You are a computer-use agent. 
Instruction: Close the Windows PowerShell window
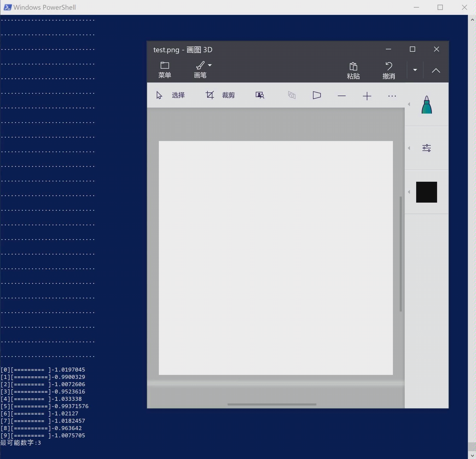point(464,7)
